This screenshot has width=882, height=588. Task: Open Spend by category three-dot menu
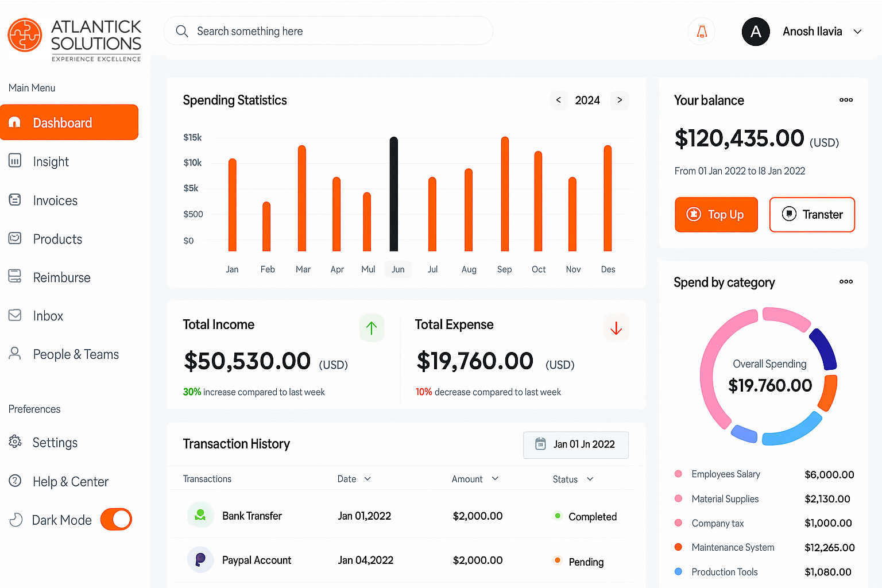pos(846,281)
